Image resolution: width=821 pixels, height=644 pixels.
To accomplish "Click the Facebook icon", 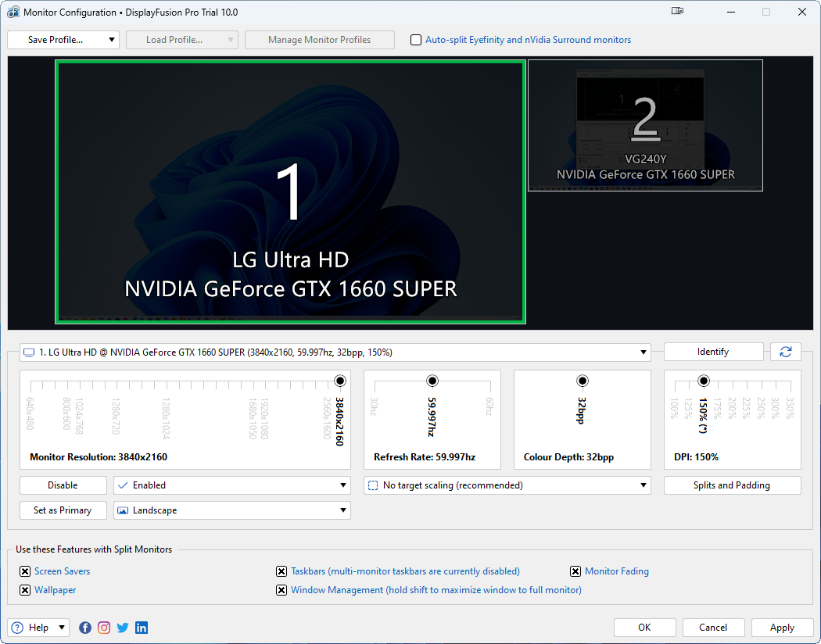I will click(x=85, y=628).
